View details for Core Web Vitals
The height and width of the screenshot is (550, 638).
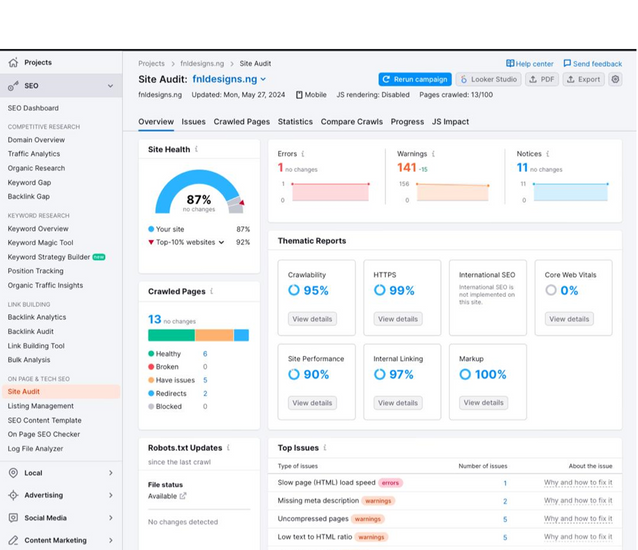(569, 319)
